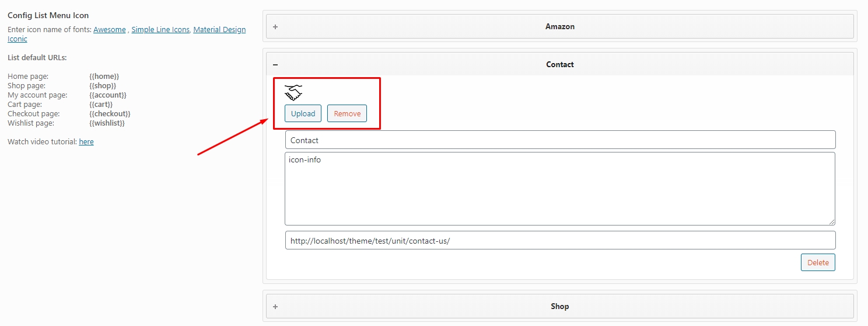Image resolution: width=868 pixels, height=326 pixels.
Task: Click the Shop accordion title
Action: coord(559,307)
